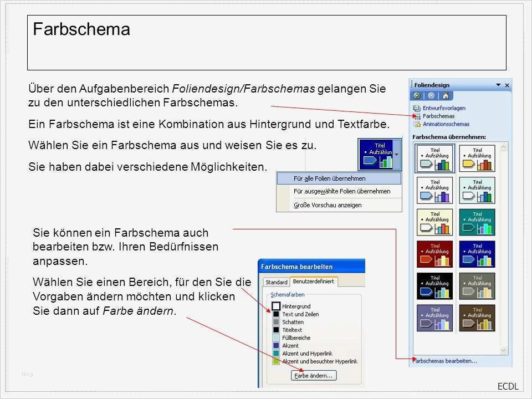Select the Titeltext scheme color icon
Viewport: 532px width, 399px height.
pyautogui.click(x=276, y=330)
